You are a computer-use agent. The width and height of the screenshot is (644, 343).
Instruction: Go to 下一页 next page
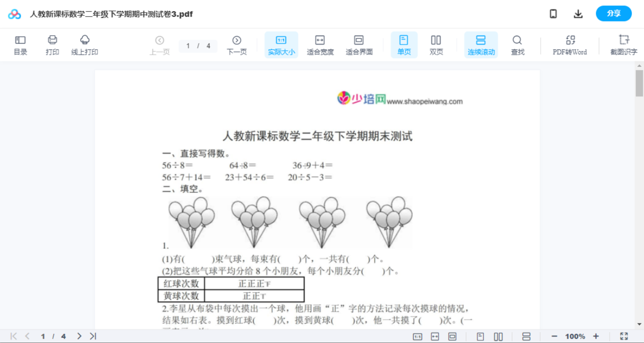(x=237, y=45)
